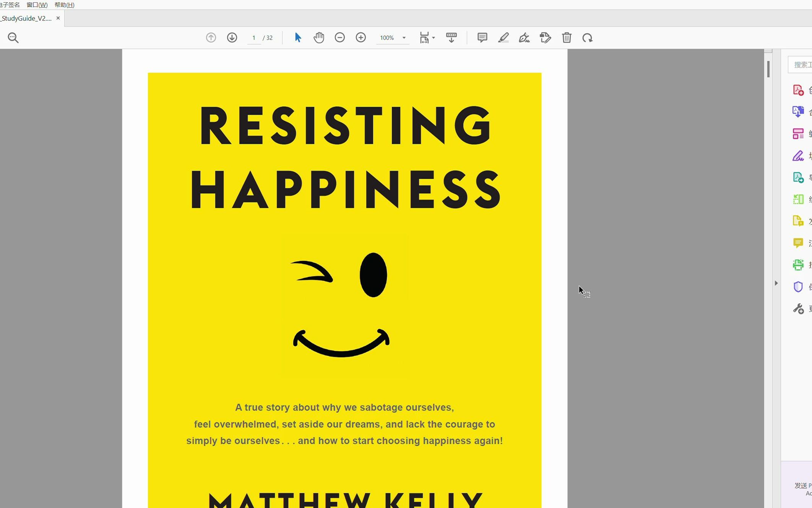Go to next page arrow
Image resolution: width=812 pixels, height=508 pixels.
click(x=232, y=37)
